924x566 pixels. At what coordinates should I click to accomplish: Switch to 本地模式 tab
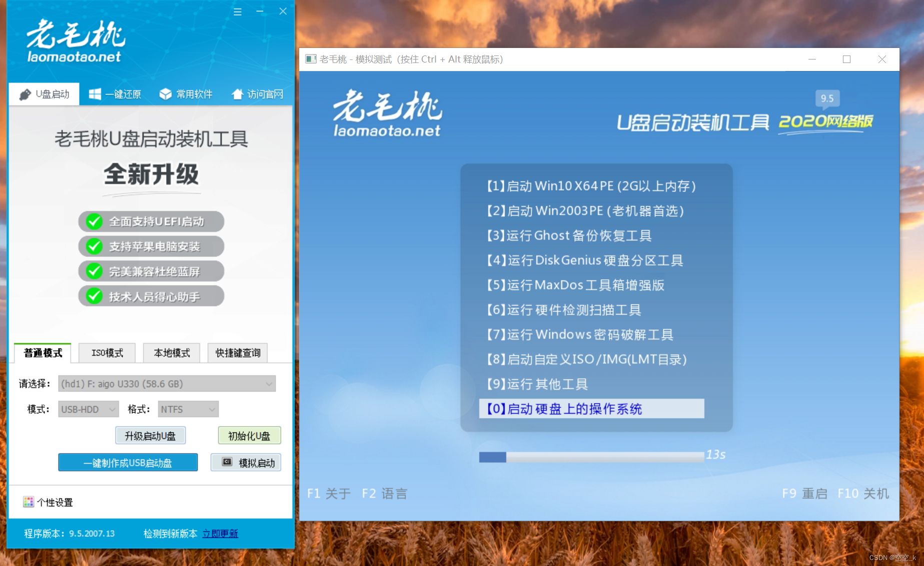coord(172,353)
